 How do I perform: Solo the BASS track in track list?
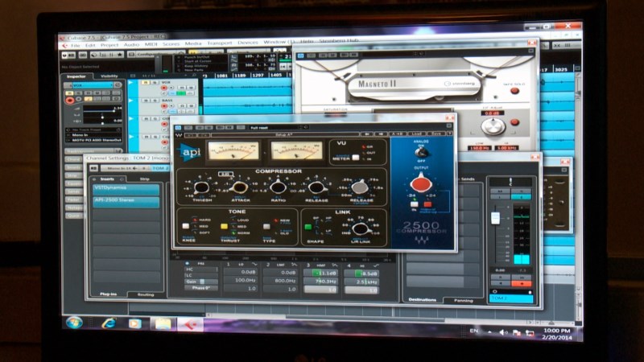tap(155, 101)
